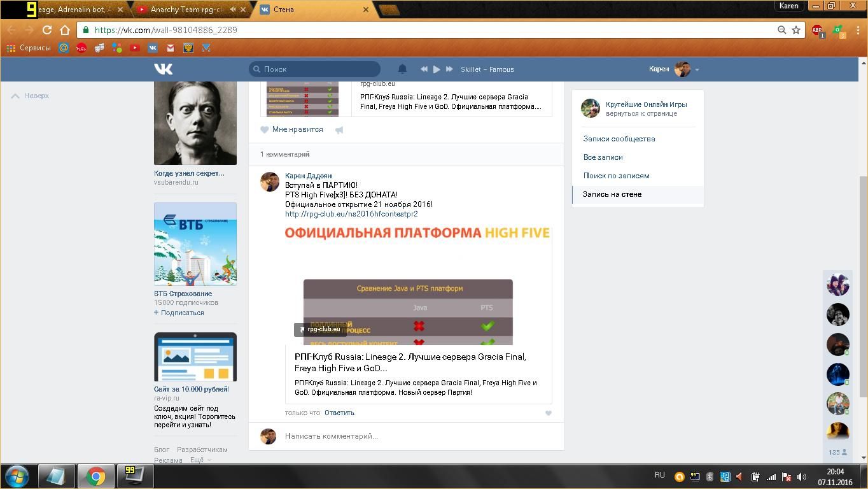Screen dimensions: 868x489
Task: Toggle Мне нравится on the post
Action: (x=292, y=129)
